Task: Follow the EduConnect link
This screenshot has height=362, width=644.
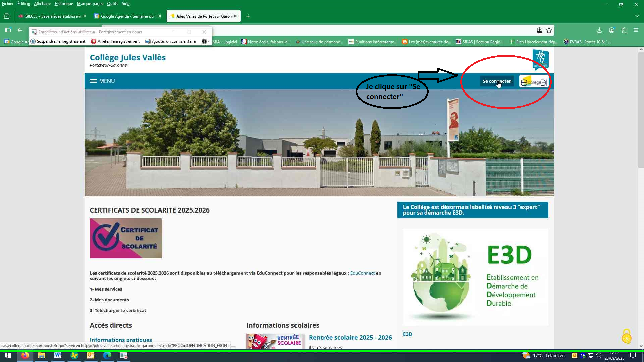Action: pyautogui.click(x=362, y=273)
